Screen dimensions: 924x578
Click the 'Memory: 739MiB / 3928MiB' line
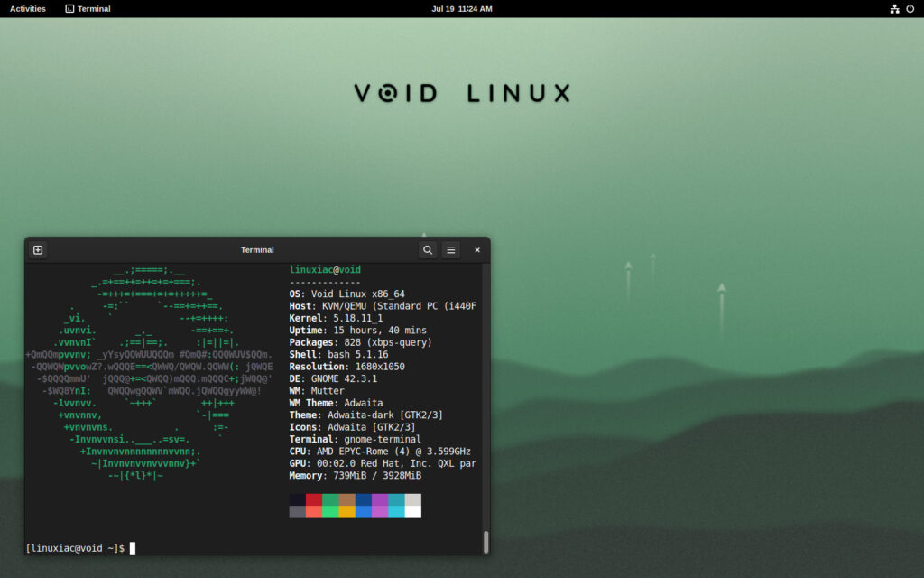(x=356, y=475)
